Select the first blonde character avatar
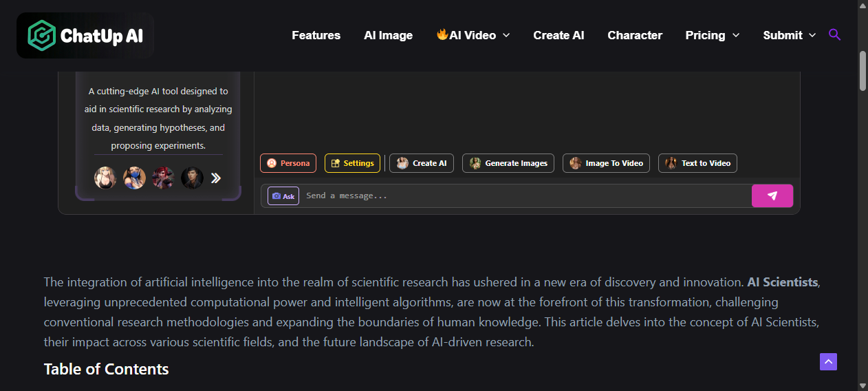Screen dimensions: 868x391 coord(105,178)
